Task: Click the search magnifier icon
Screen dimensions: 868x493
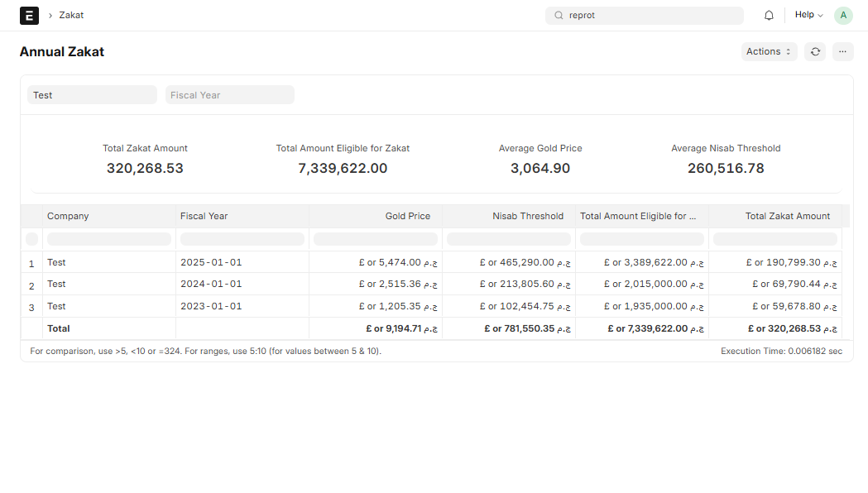Action: [559, 15]
